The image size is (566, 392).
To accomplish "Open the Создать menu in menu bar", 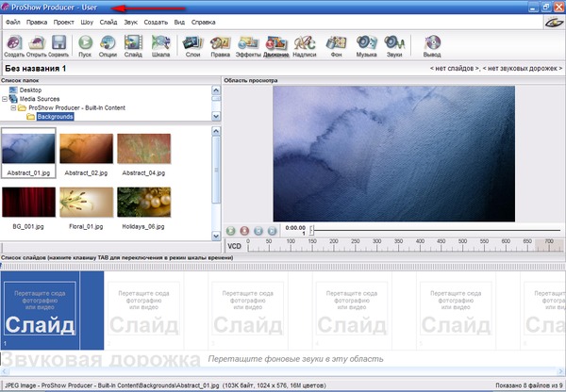I will pos(156,22).
